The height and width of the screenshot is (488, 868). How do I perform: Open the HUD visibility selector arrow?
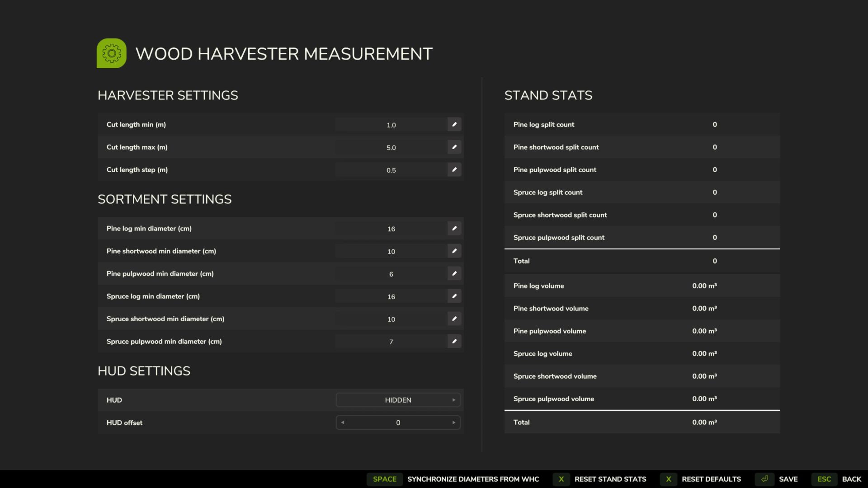pos(453,400)
